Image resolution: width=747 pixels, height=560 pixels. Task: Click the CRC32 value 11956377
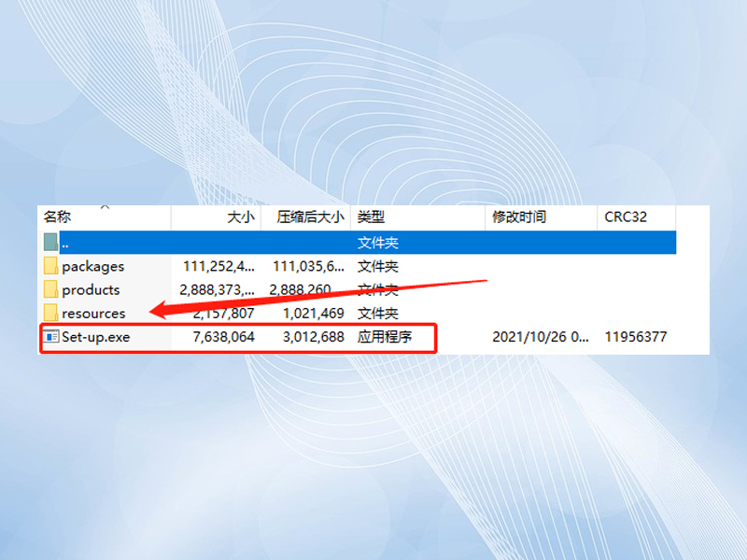coord(636,336)
